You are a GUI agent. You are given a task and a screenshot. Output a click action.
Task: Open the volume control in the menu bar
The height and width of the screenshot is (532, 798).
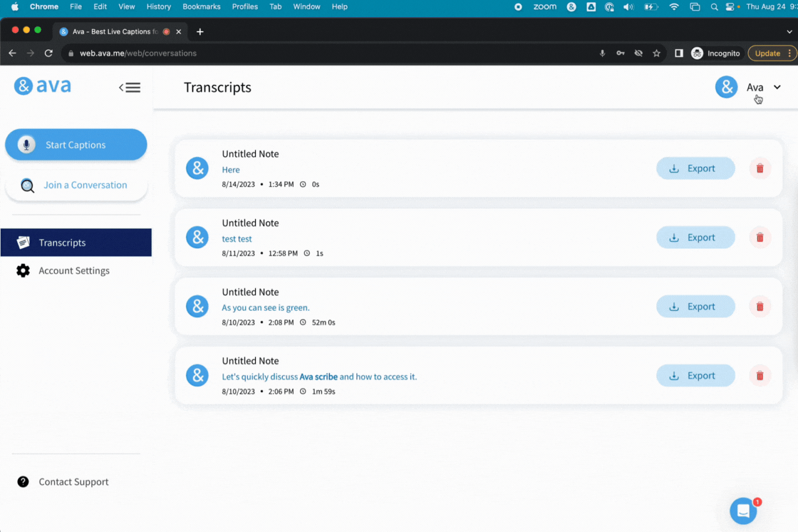click(628, 7)
